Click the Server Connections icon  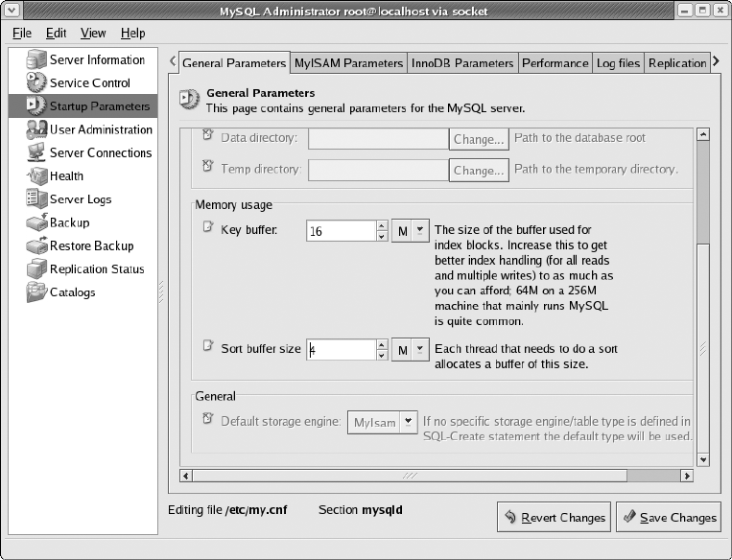click(36, 152)
